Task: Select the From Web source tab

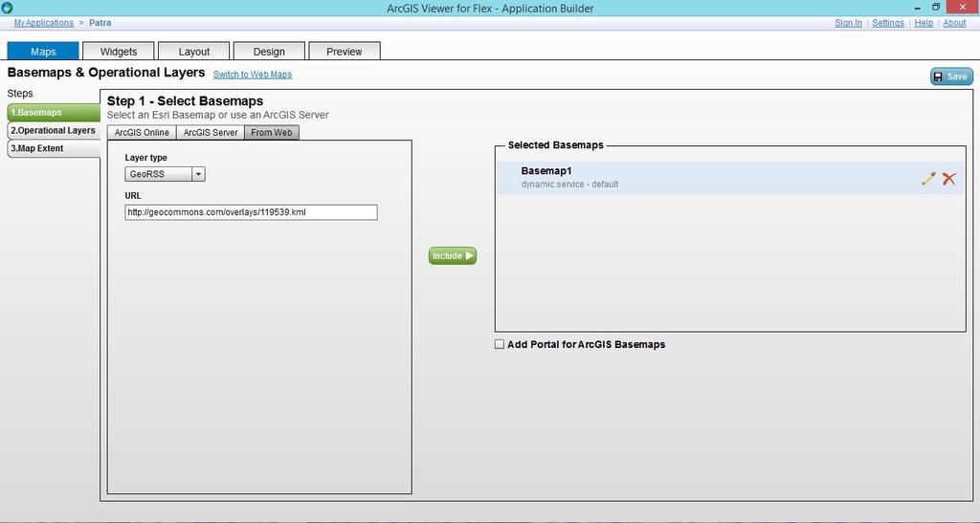Action: 272,132
